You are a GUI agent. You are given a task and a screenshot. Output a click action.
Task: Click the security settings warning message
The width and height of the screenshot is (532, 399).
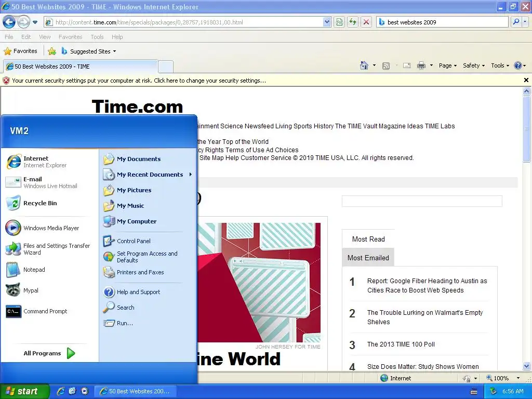[x=139, y=81]
